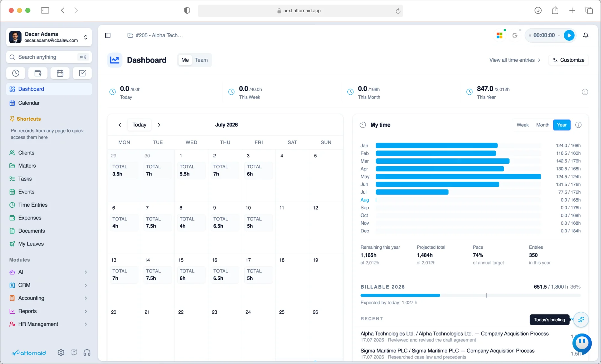Open the Today's briefing sparkle button
The width and height of the screenshot is (601, 364).
click(x=581, y=320)
